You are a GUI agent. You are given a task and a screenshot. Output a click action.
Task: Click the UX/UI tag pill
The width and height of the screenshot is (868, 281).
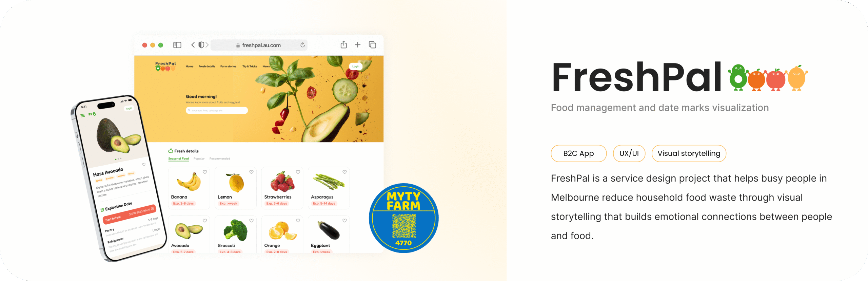(629, 154)
